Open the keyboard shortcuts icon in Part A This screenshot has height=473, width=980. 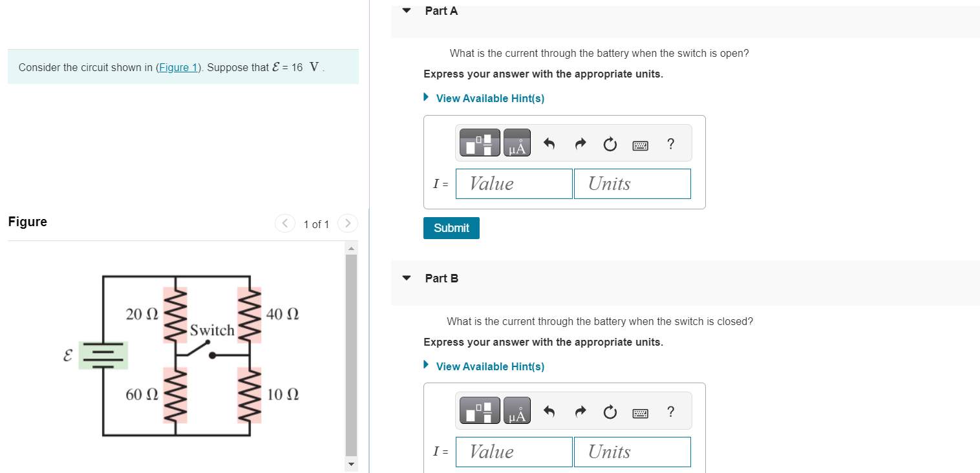[x=640, y=145]
